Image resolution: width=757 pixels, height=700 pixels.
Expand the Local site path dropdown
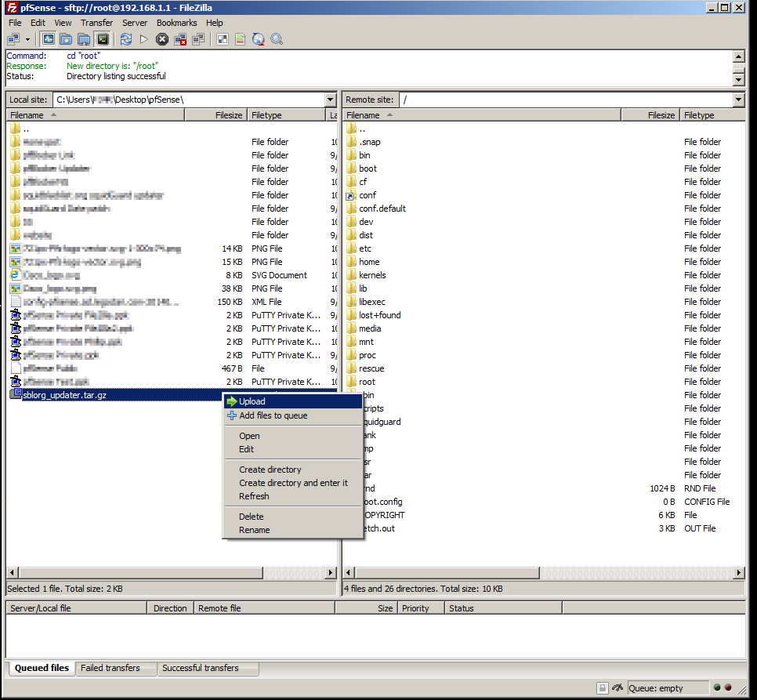[x=331, y=100]
